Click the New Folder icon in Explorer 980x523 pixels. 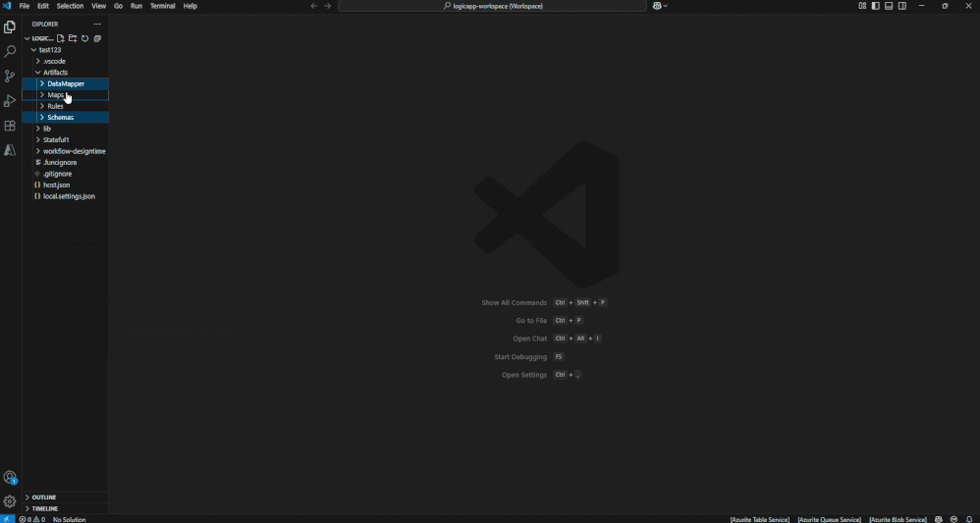point(73,38)
